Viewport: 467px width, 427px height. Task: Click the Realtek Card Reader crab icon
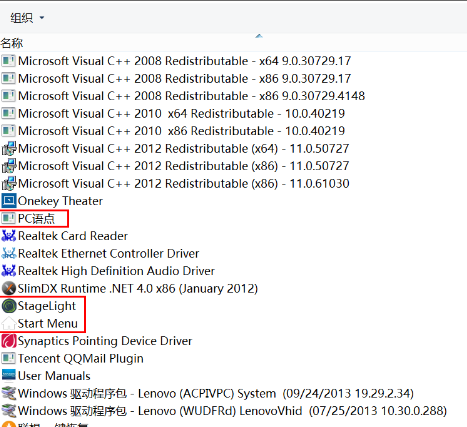8,236
